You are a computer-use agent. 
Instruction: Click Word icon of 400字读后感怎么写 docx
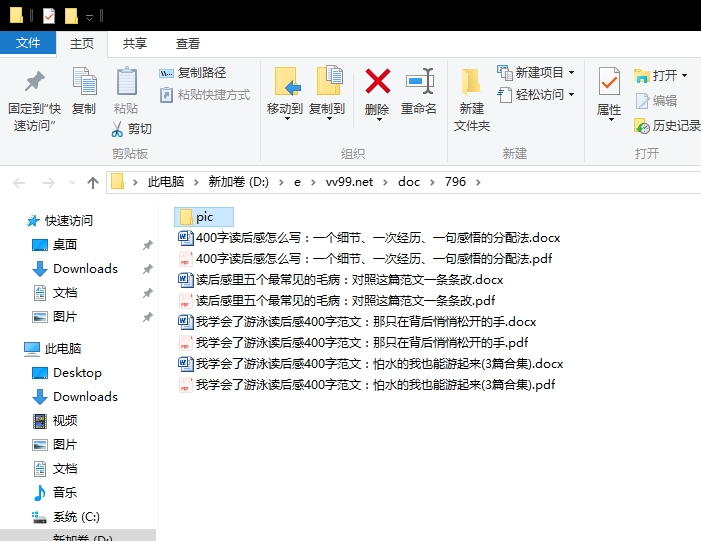(186, 237)
